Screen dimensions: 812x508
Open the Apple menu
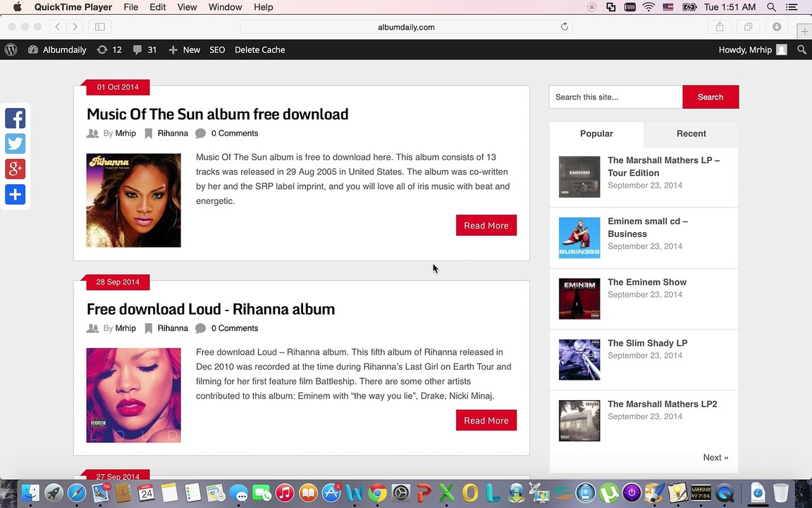(17, 7)
